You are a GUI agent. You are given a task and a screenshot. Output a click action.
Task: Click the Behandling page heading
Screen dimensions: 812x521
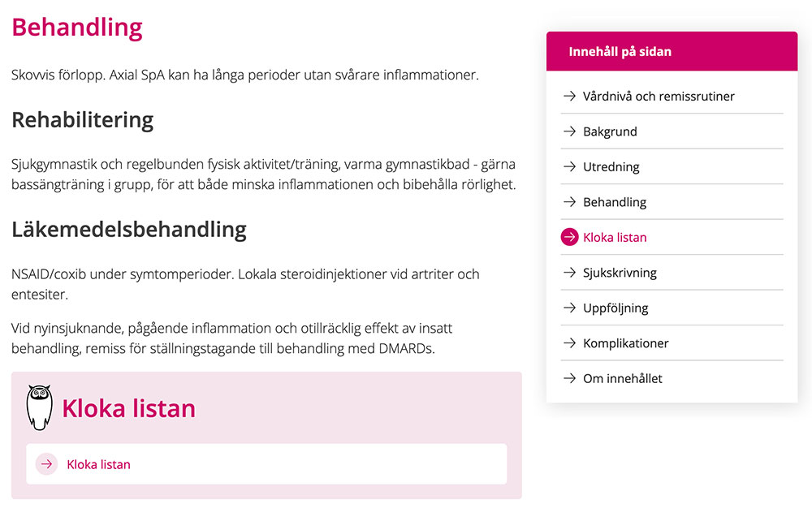76,27
